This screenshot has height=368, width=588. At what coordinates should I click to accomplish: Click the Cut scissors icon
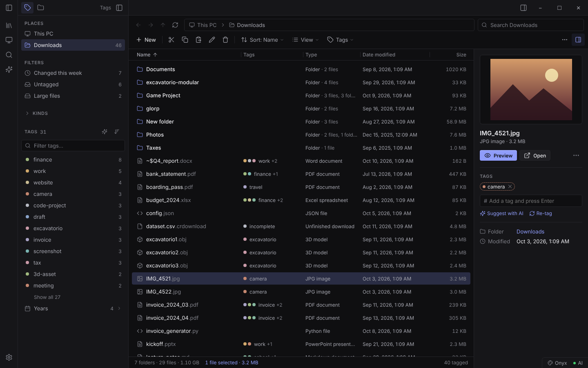171,40
